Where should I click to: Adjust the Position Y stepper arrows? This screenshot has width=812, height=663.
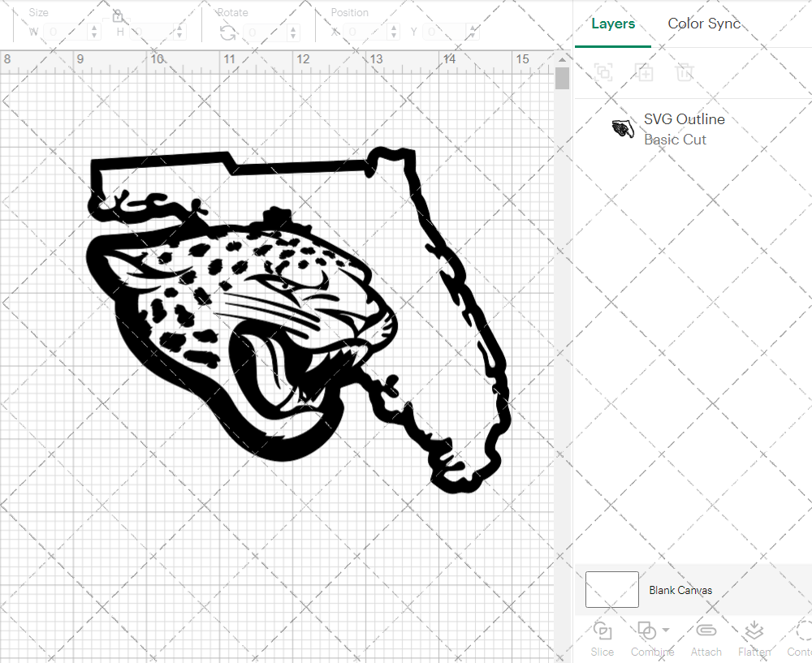pyautogui.click(x=473, y=32)
